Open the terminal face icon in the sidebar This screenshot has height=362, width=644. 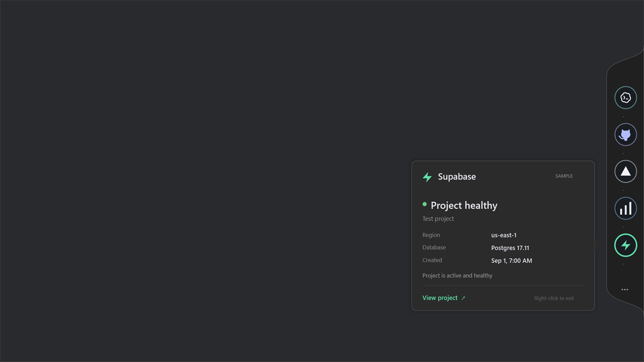click(626, 98)
